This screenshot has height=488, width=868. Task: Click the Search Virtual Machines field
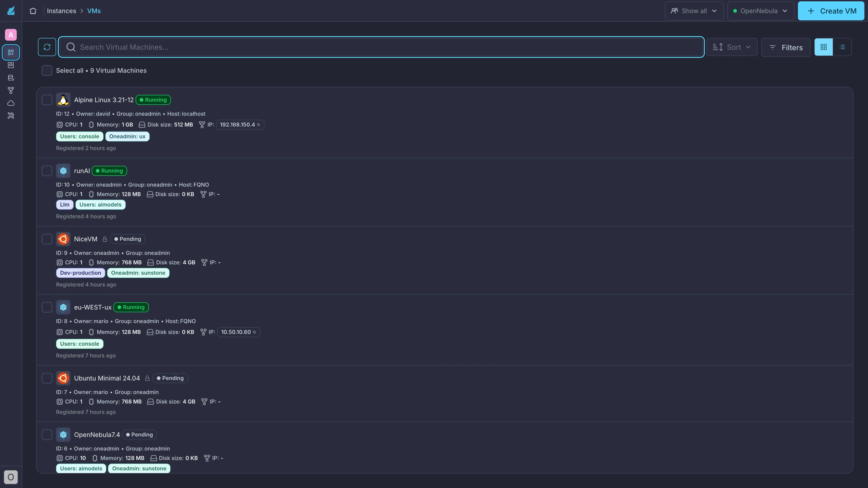(x=381, y=47)
